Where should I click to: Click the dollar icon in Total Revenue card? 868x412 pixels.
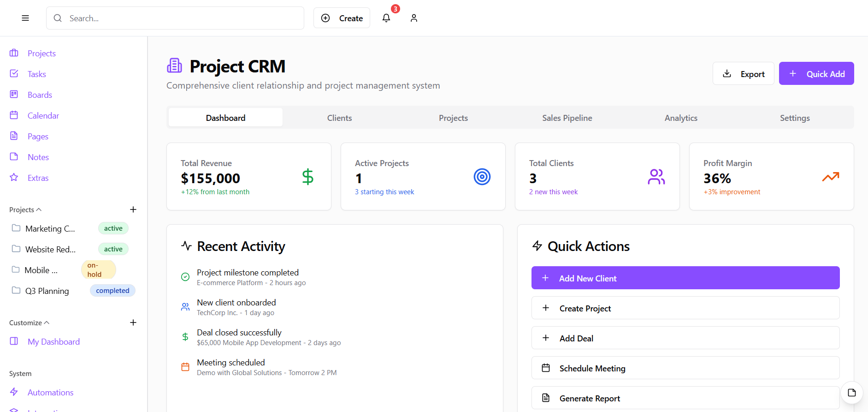pyautogui.click(x=308, y=177)
